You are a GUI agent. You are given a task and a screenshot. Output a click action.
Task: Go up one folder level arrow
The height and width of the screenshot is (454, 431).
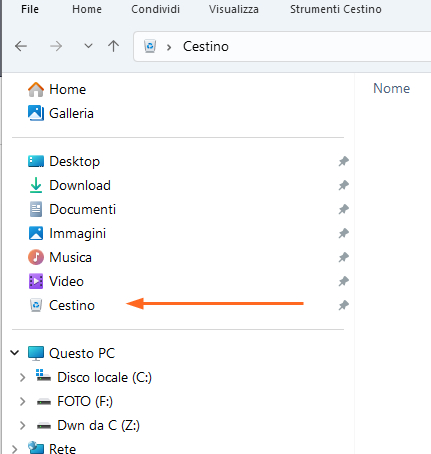(x=113, y=46)
